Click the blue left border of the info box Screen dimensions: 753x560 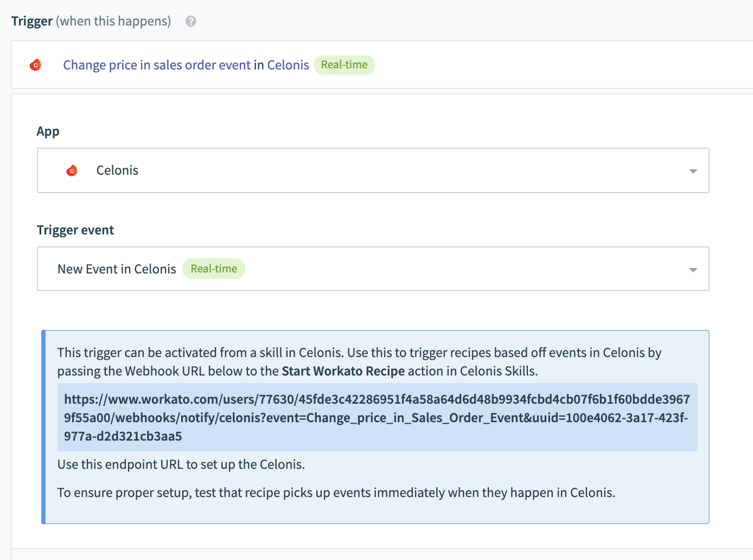pyautogui.click(x=43, y=427)
